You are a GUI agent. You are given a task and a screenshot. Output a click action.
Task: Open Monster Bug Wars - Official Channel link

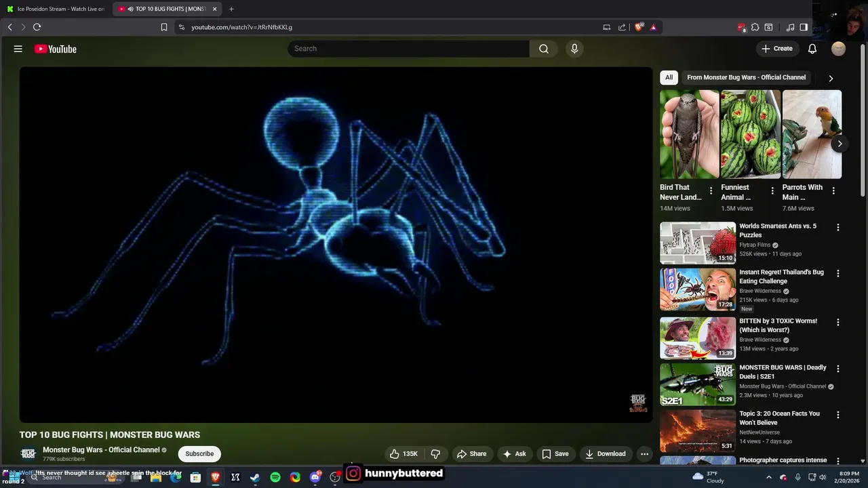(101, 450)
